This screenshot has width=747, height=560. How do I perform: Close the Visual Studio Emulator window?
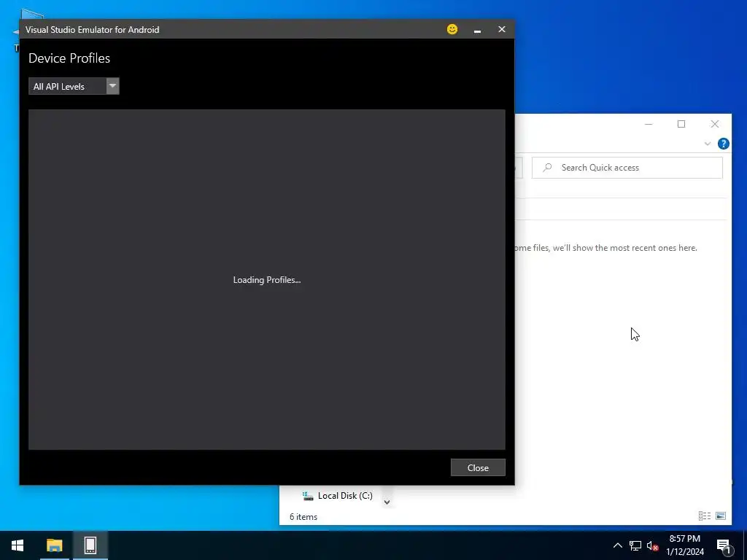pyautogui.click(x=502, y=29)
